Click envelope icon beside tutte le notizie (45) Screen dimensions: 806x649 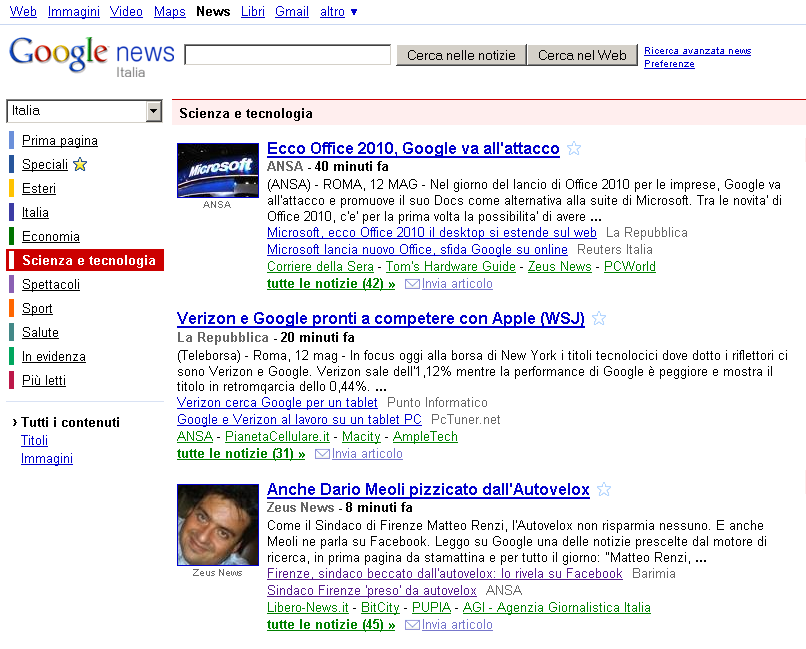tap(412, 625)
